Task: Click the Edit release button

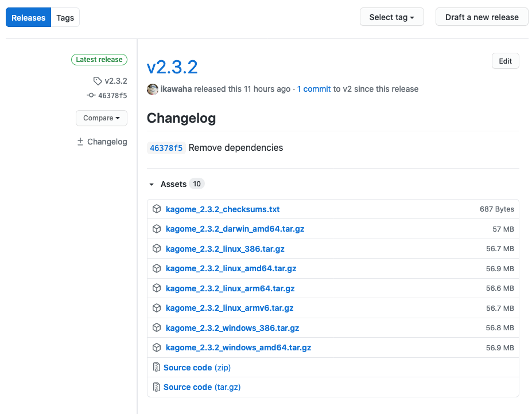Action: tap(505, 61)
